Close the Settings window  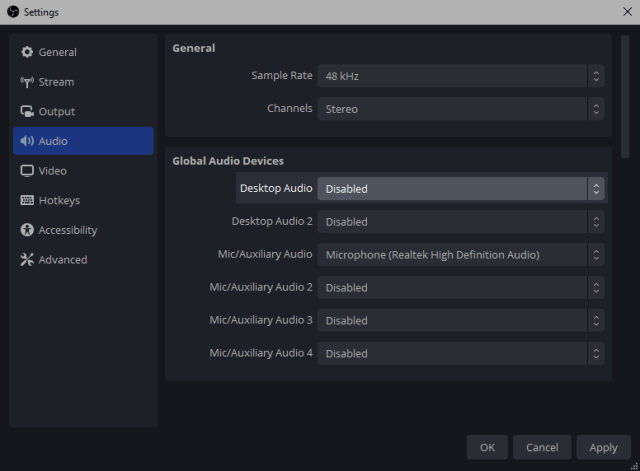(627, 12)
